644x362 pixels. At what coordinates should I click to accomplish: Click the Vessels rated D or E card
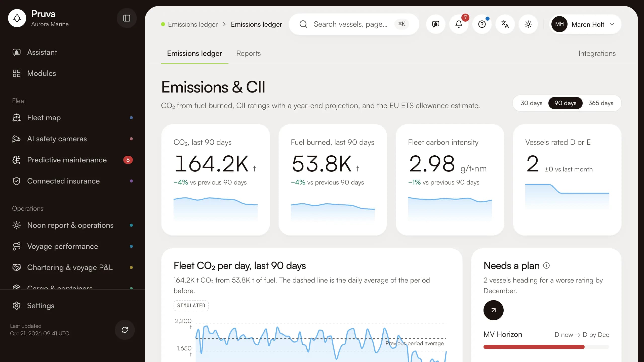[x=567, y=180]
